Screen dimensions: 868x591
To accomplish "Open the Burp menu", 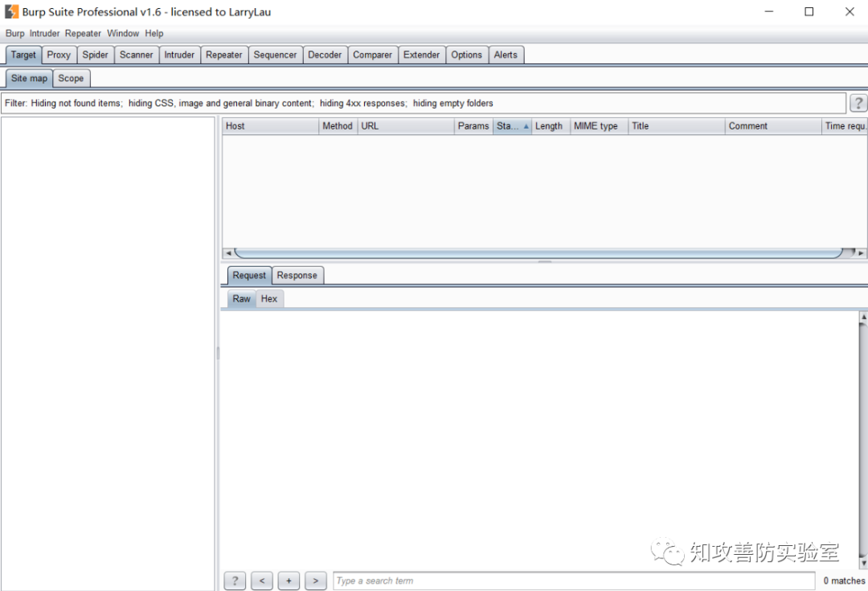I will pyautogui.click(x=15, y=33).
